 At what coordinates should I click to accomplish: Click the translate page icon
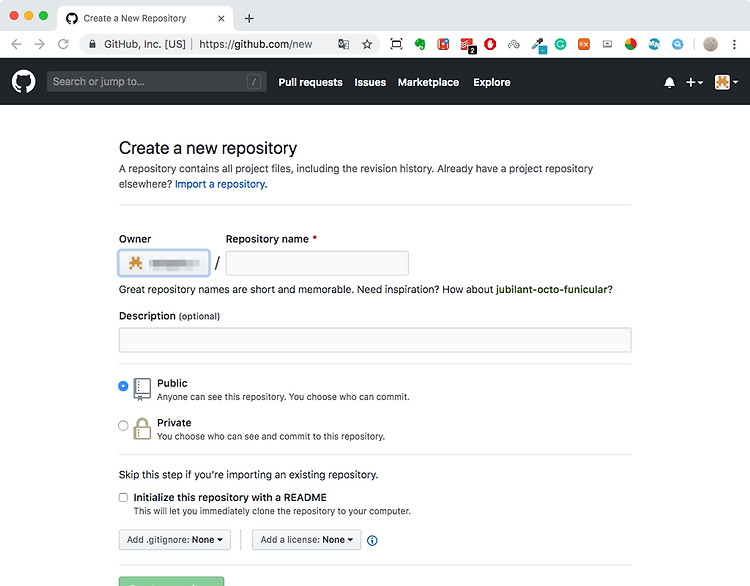coord(343,44)
